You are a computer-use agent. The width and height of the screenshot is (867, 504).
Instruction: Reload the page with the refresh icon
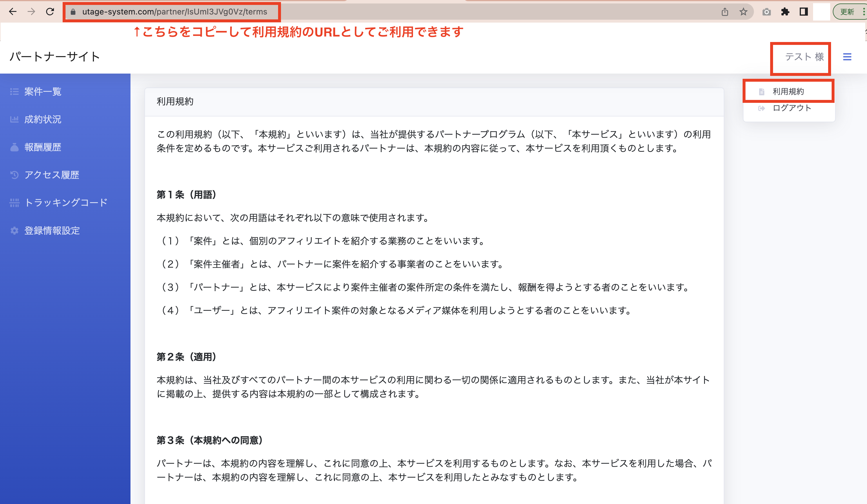click(50, 12)
